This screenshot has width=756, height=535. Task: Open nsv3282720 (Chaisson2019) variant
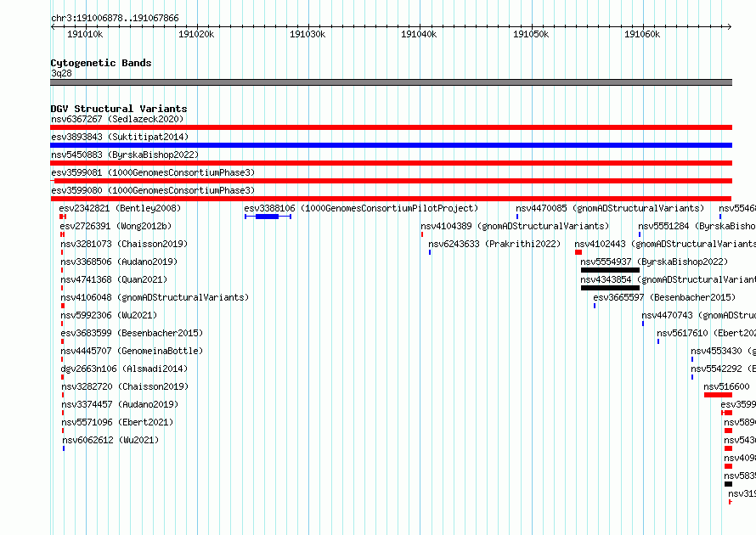tap(126, 386)
